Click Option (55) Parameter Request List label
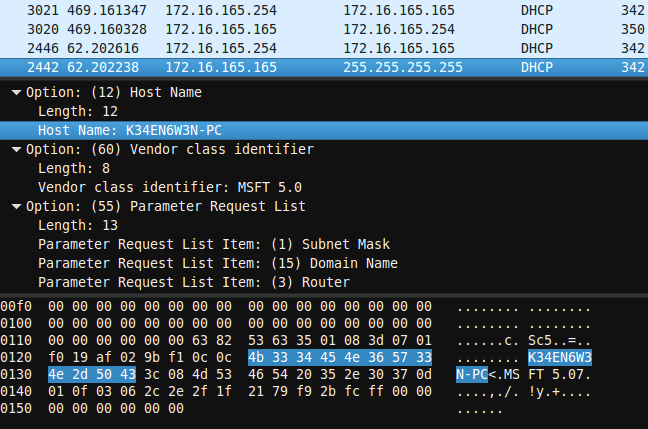The image size is (648, 429). tap(166, 206)
